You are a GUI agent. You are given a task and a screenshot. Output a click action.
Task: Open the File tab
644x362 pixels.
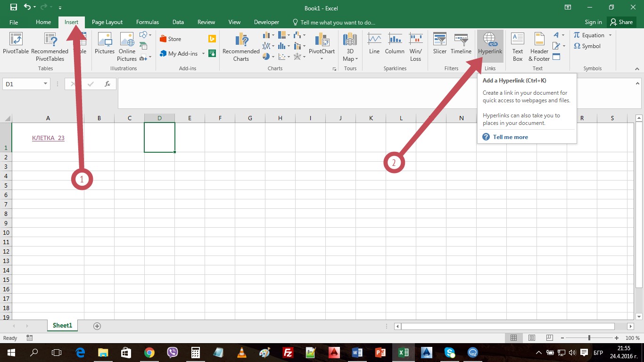[x=14, y=22]
